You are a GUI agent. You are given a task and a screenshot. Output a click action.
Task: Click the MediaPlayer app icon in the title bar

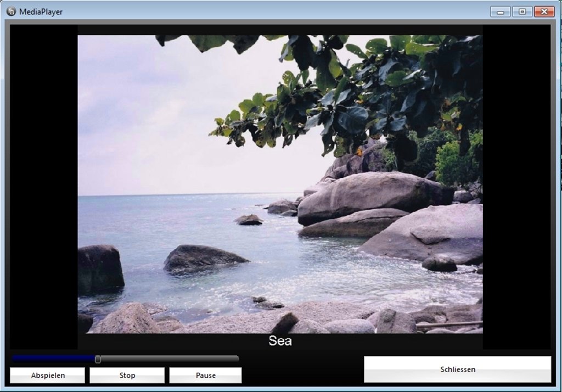point(11,12)
